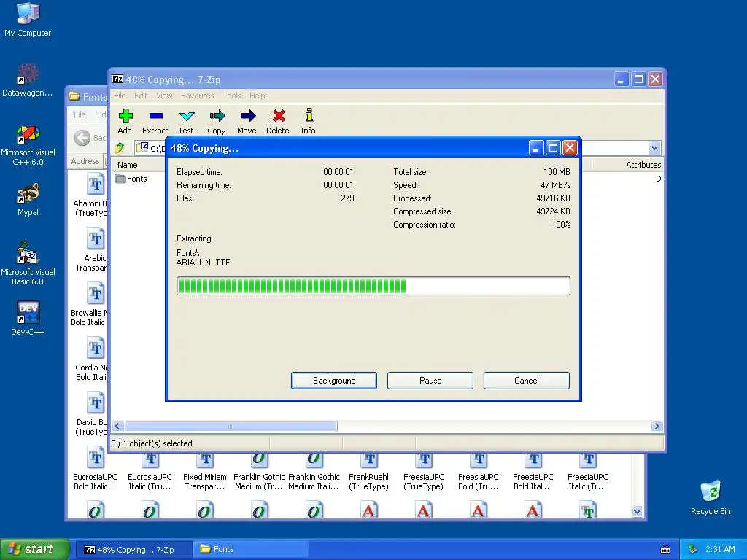747x560 pixels.
Task: Click the copying progress bar
Action: [373, 286]
